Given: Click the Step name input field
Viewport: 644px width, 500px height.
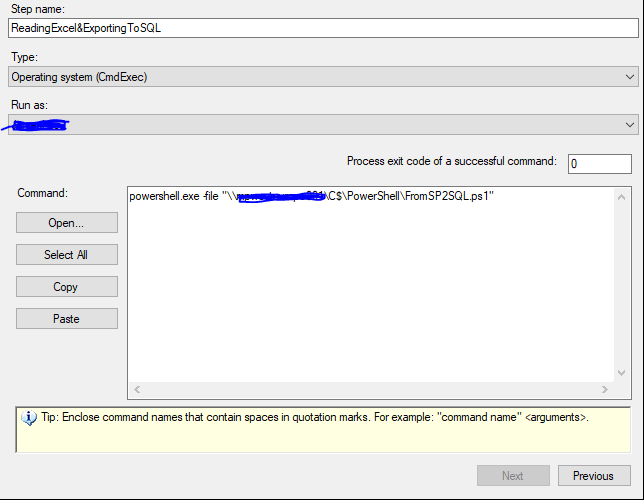Looking at the screenshot, I should pos(323,28).
